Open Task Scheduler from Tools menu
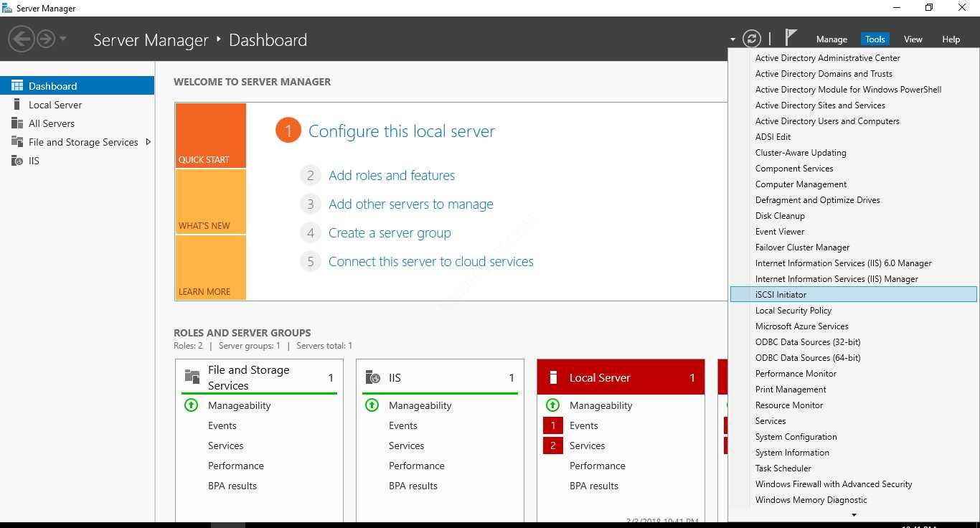This screenshot has height=528, width=980. [854, 468]
